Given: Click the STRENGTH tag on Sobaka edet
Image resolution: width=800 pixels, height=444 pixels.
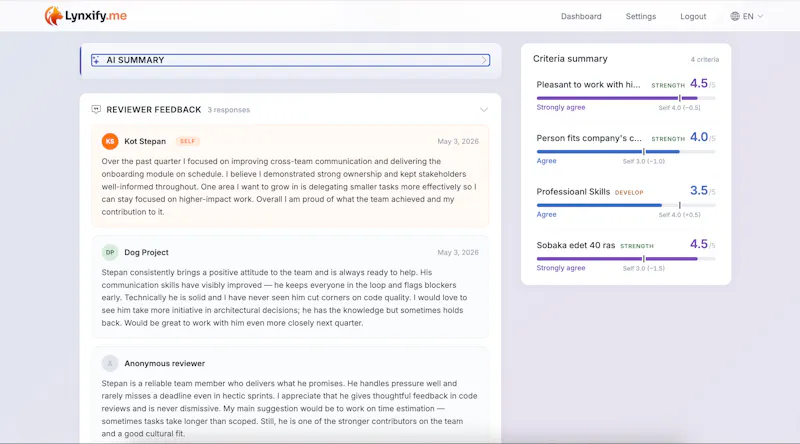Looking at the screenshot, I should (x=636, y=246).
